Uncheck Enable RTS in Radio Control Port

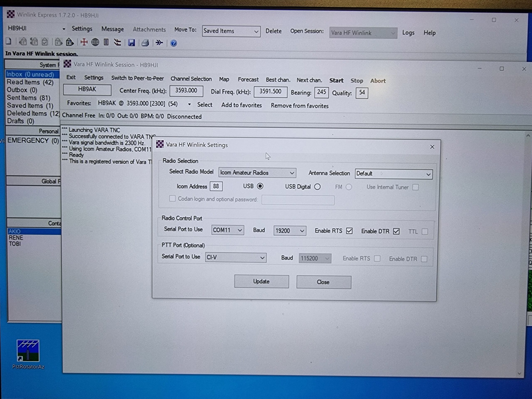pos(349,231)
